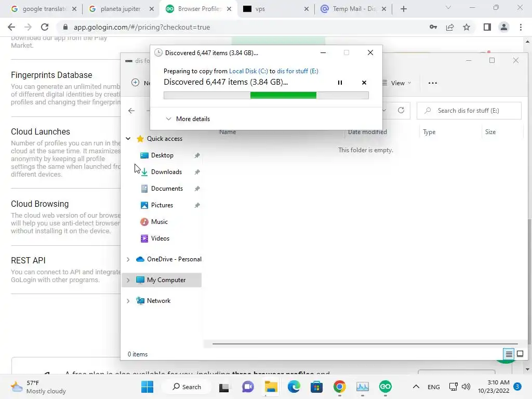
Task: Open Pictures in Quick access
Action: coord(162,205)
